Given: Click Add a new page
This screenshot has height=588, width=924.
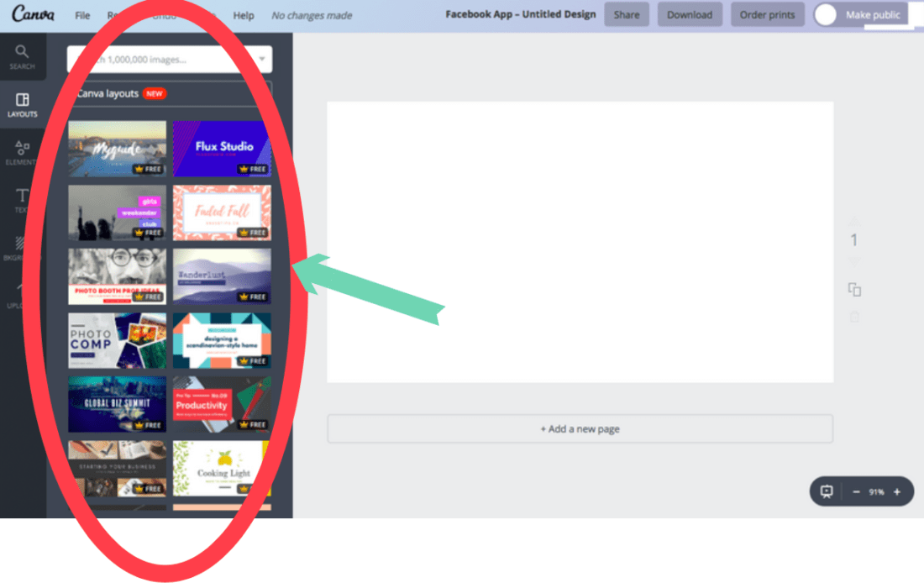Looking at the screenshot, I should [580, 428].
